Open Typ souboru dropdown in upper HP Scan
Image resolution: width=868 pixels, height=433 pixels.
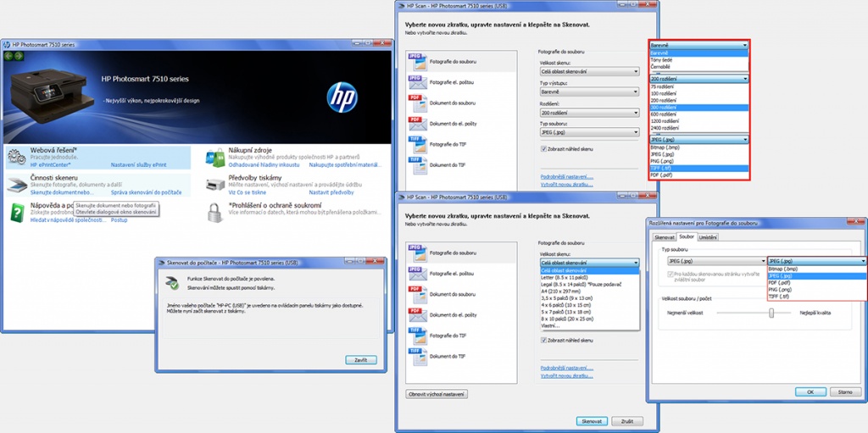pos(590,133)
